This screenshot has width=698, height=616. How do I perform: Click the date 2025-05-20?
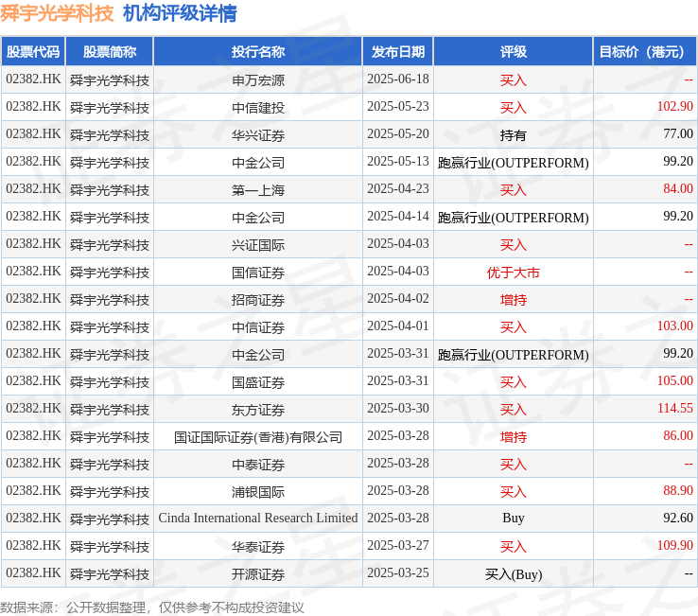click(x=398, y=133)
